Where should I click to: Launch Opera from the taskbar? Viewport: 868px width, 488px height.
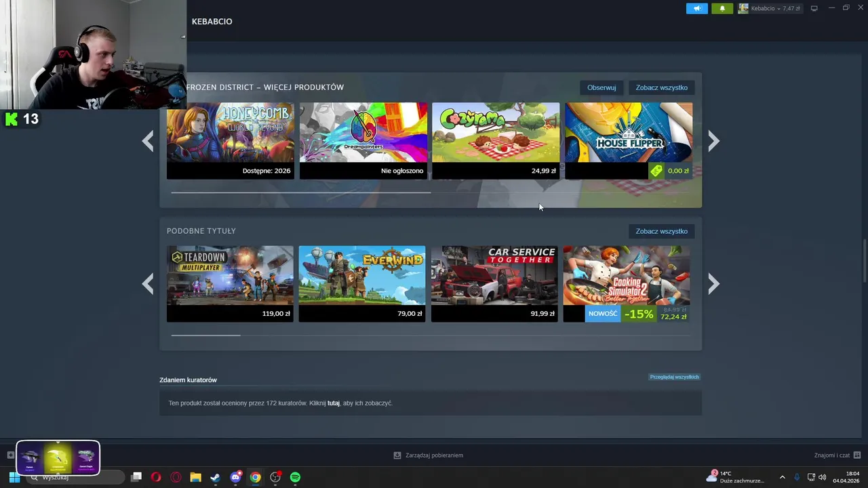[x=156, y=477]
